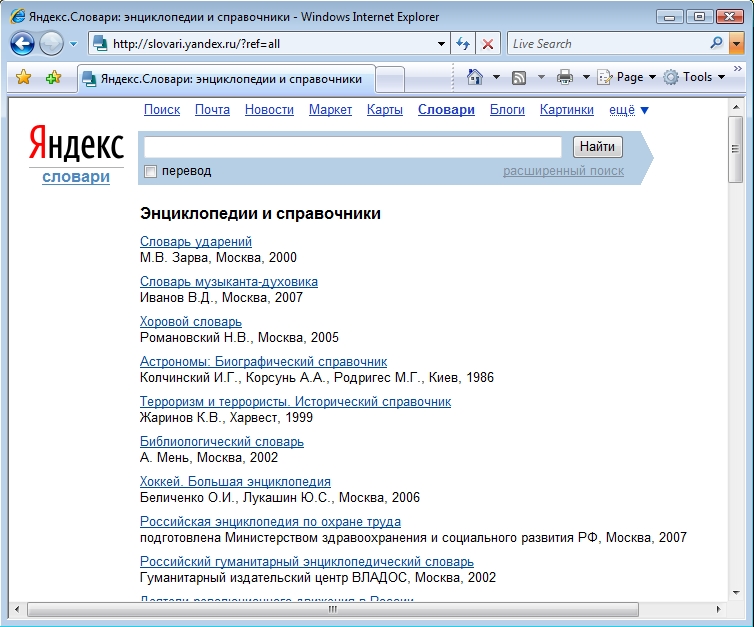Open the Новости link
754x627 pixels.
pyautogui.click(x=269, y=110)
